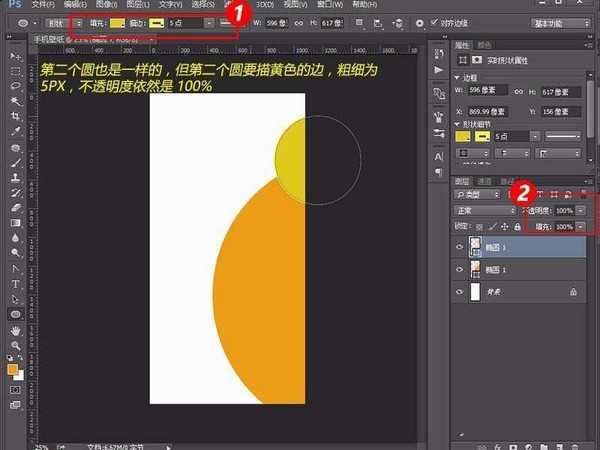The height and width of the screenshot is (450, 600).
Task: Expand the layer opacity 100% dropdown arrow
Action: pos(581,211)
